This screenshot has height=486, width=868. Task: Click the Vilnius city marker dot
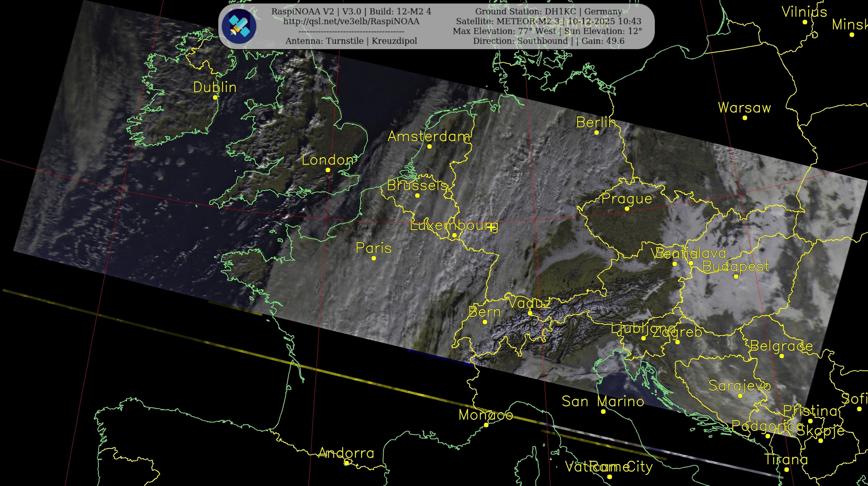click(805, 22)
